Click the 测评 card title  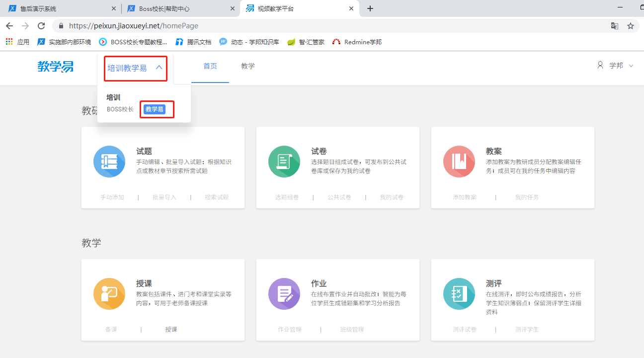point(494,283)
